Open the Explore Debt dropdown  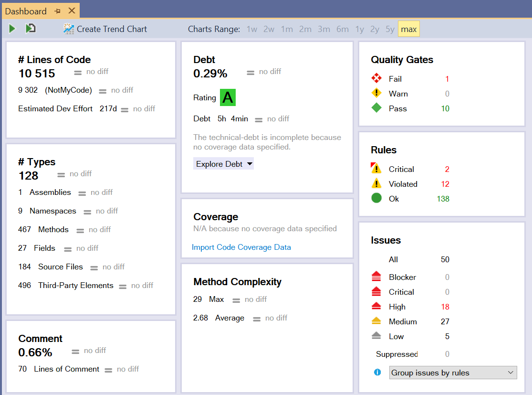tap(223, 163)
